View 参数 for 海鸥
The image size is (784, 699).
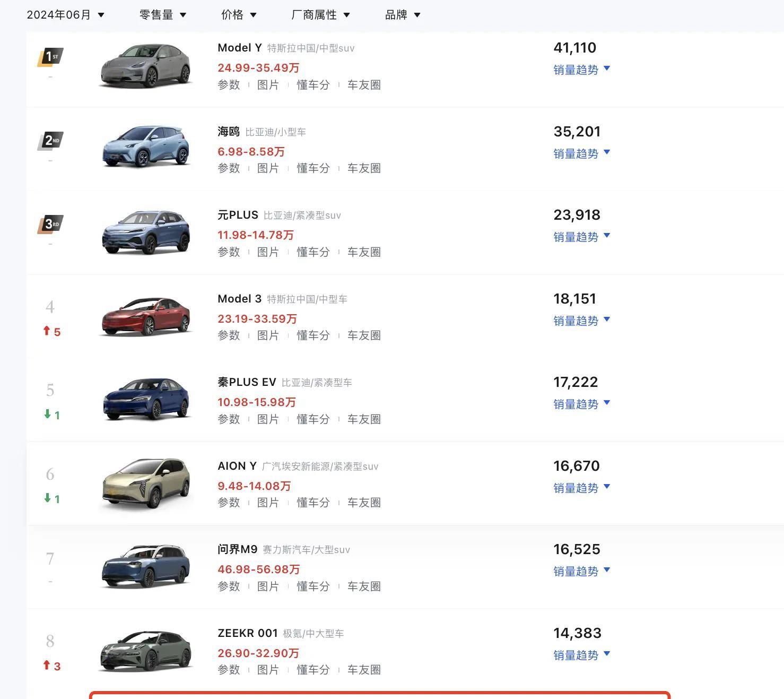coord(229,168)
